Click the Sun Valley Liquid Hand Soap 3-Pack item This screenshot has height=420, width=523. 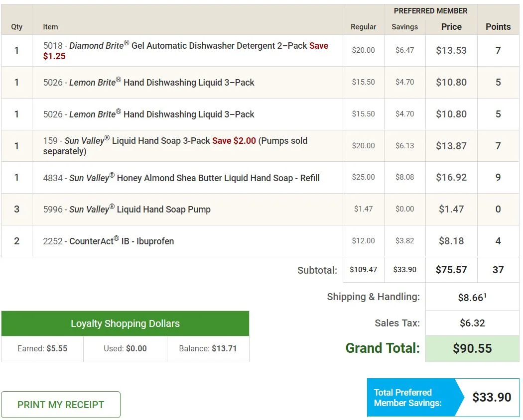point(175,146)
